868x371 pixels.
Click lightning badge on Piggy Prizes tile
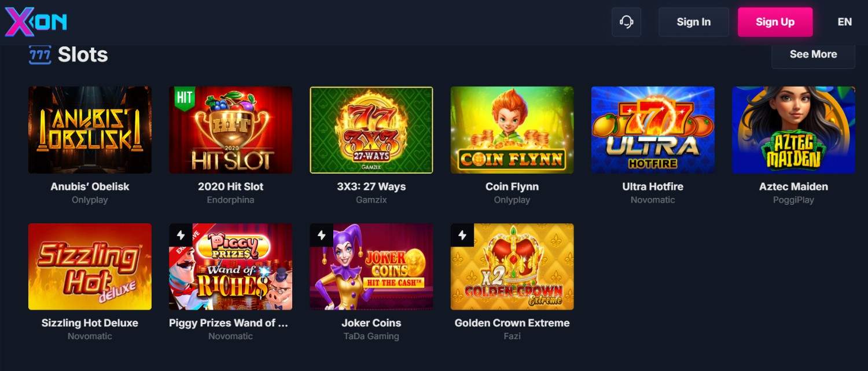tap(181, 235)
